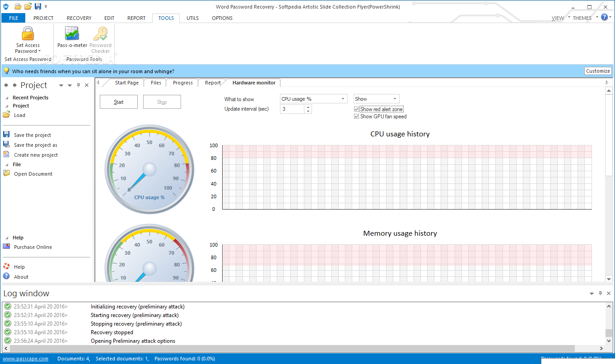615x364 pixels.
Task: Collapse the Help section in sidebar
Action: 7,238
